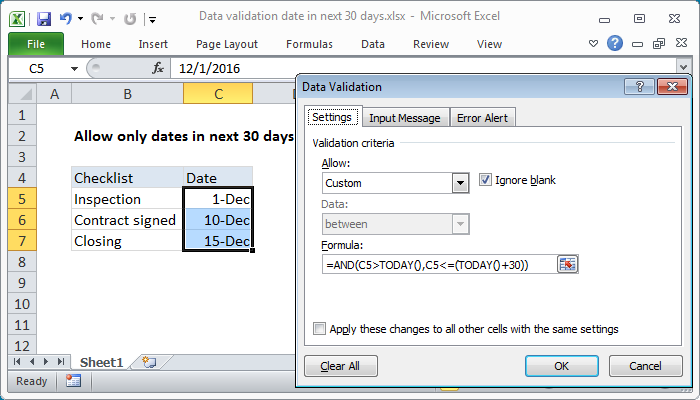The height and width of the screenshot is (400, 700).
Task: Click the Date header cell
Action: pos(218,178)
